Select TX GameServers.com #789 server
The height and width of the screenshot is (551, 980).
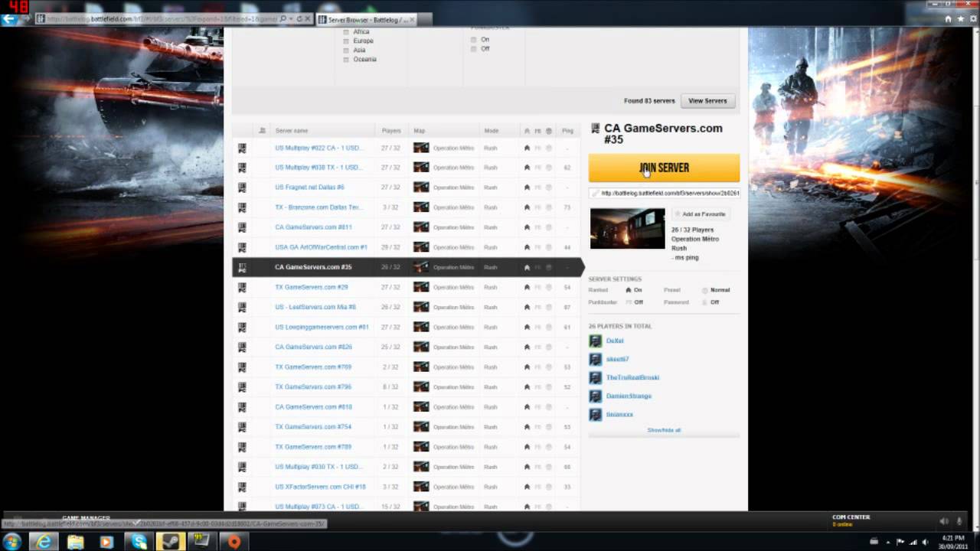pos(313,446)
